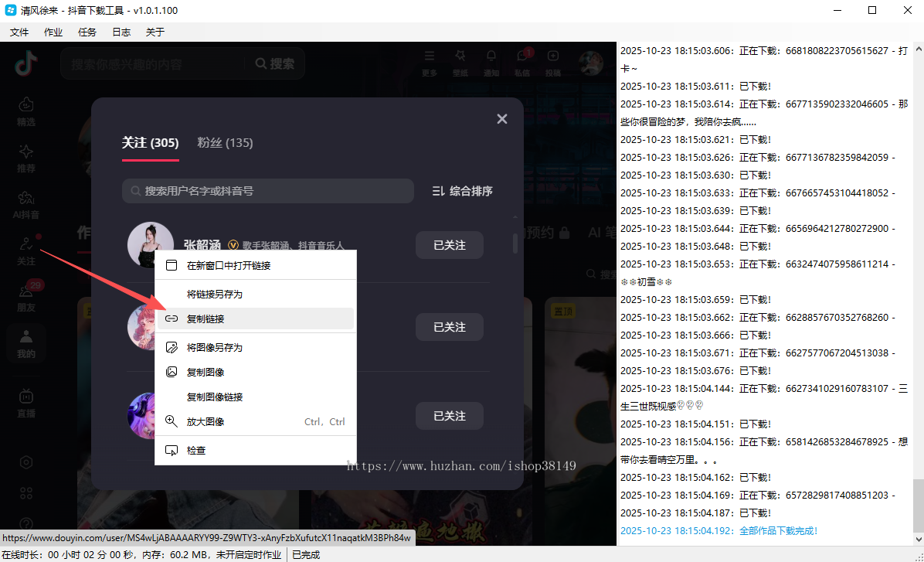Image resolution: width=924 pixels, height=562 pixels.
Task: Click the hexagon settings icon in sidebar
Action: (x=26, y=463)
